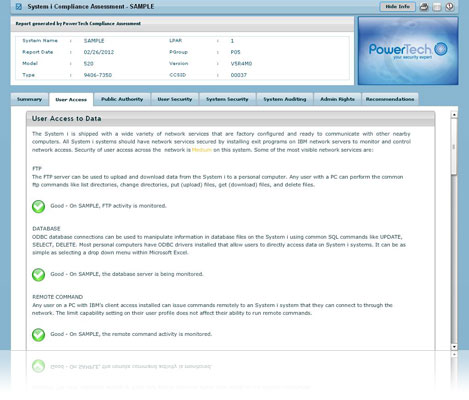Click the Hide Info button
This screenshot has height=400, width=469.
point(397,7)
